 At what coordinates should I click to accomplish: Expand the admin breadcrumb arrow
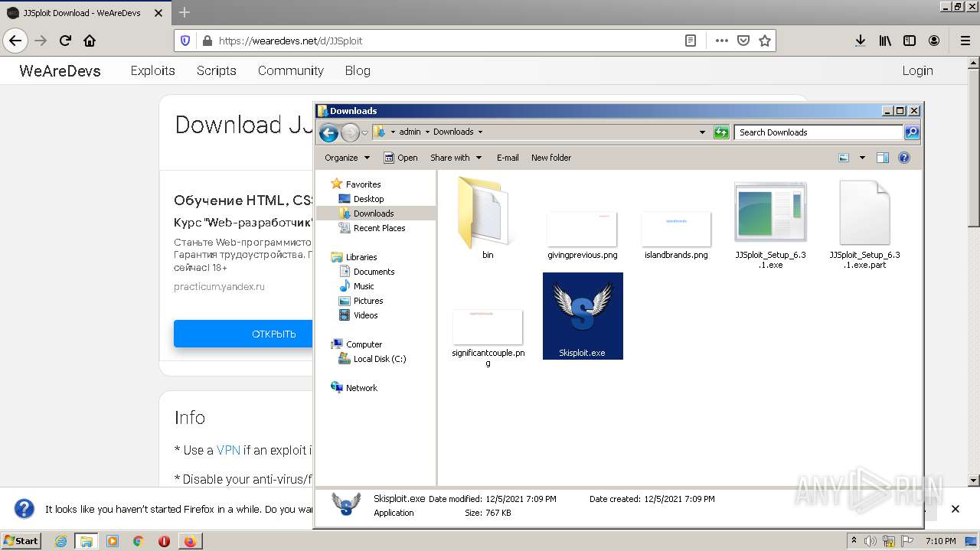pyautogui.click(x=427, y=132)
